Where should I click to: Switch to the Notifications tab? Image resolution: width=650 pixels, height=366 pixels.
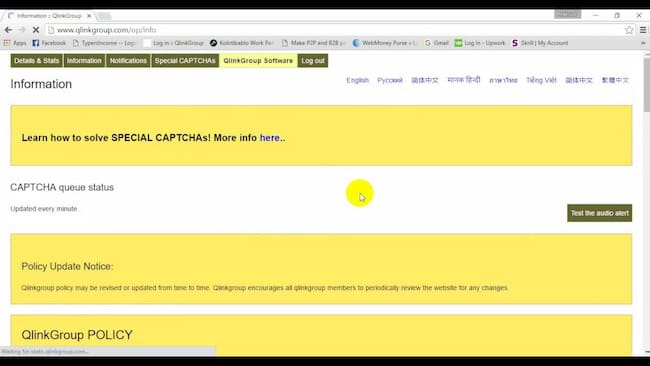(128, 61)
